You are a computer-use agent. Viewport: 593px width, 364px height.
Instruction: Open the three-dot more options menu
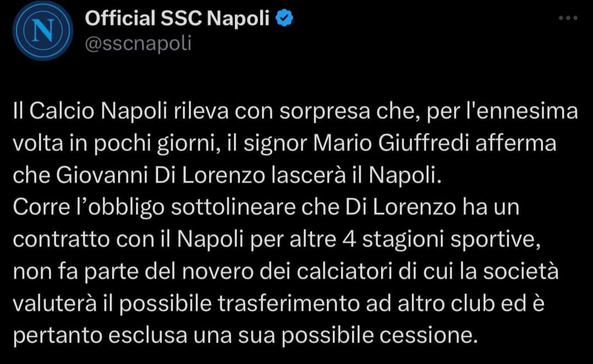568,18
